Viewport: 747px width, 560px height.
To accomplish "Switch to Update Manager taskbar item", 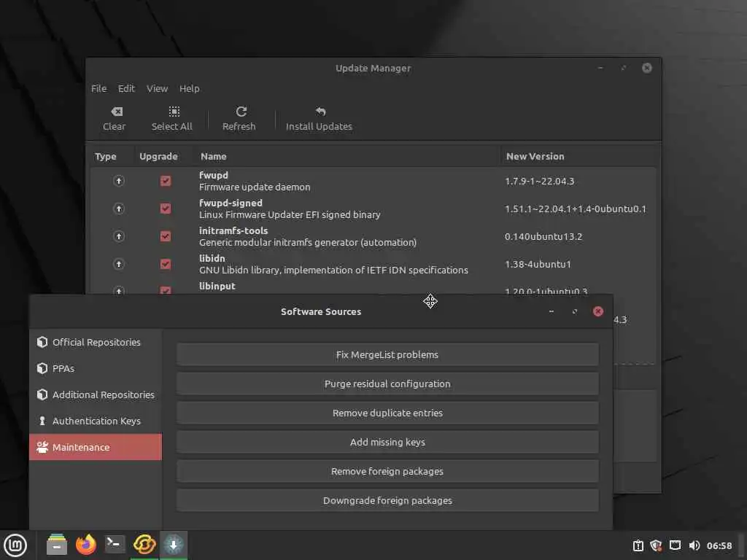I will (144, 544).
